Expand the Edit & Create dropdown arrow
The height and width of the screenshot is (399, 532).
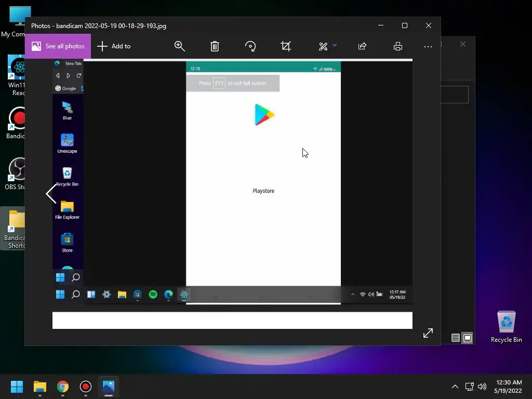tap(335, 45)
